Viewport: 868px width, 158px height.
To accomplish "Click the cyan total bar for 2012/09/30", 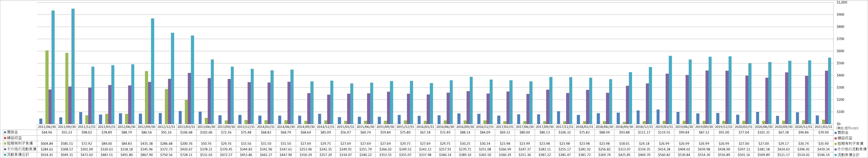I will pos(153,71).
